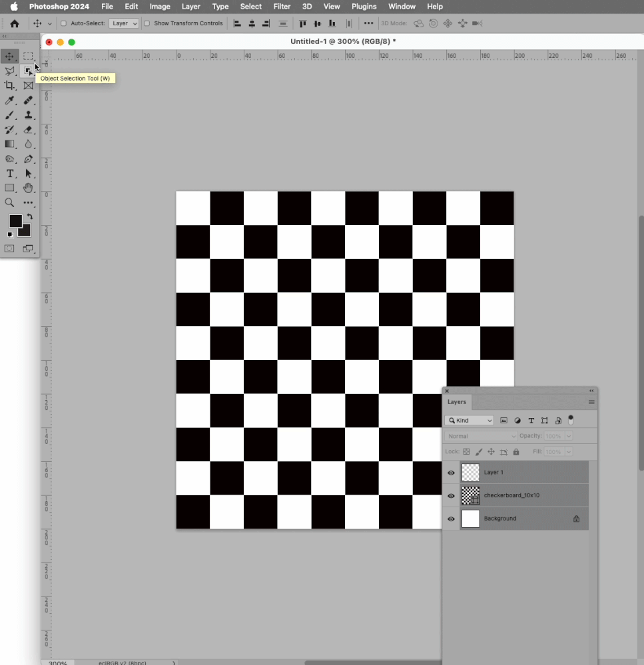Select the Healing Brush tool
Image resolution: width=644 pixels, height=665 pixels.
[x=28, y=101]
